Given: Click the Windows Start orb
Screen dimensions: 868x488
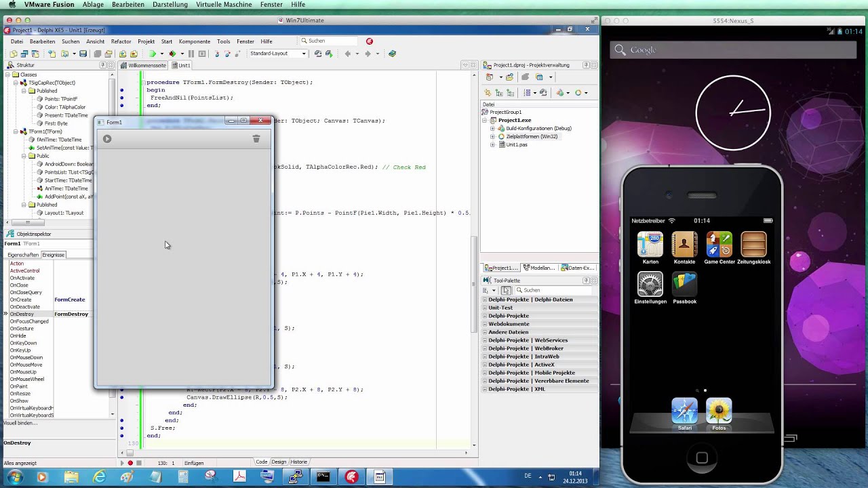Looking at the screenshot, I should 14,477.
